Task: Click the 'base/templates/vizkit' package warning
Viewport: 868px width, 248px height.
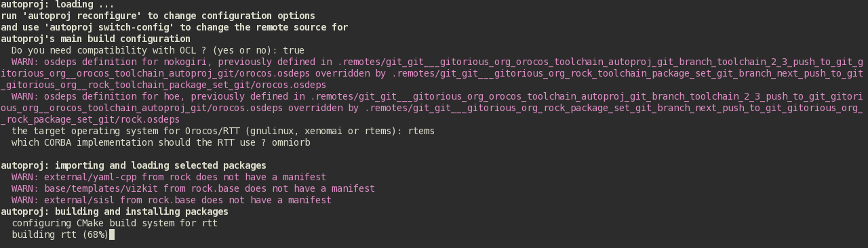Action: coord(193,189)
